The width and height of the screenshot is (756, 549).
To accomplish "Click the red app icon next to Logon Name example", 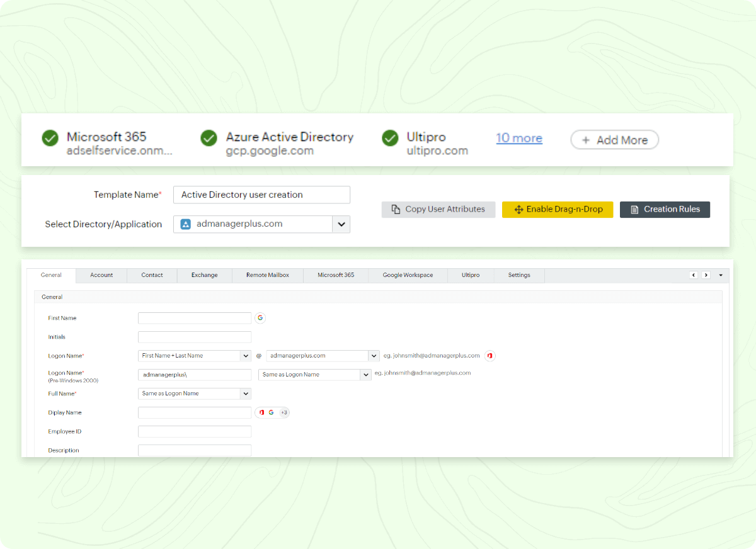I will coord(490,356).
